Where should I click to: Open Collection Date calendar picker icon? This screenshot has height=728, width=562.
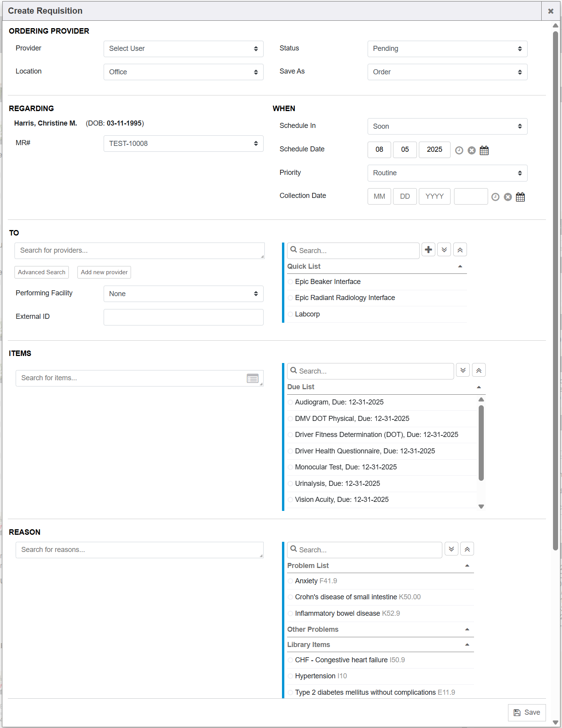[520, 197]
